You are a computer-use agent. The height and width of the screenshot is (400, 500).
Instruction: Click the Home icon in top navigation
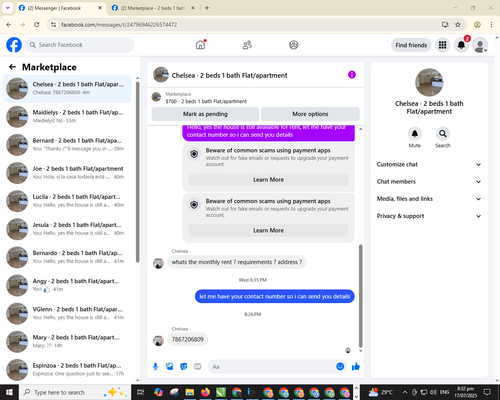pyautogui.click(x=200, y=45)
